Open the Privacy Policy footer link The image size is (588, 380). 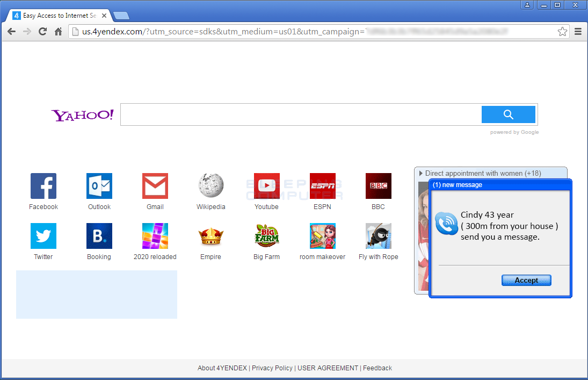pos(272,368)
